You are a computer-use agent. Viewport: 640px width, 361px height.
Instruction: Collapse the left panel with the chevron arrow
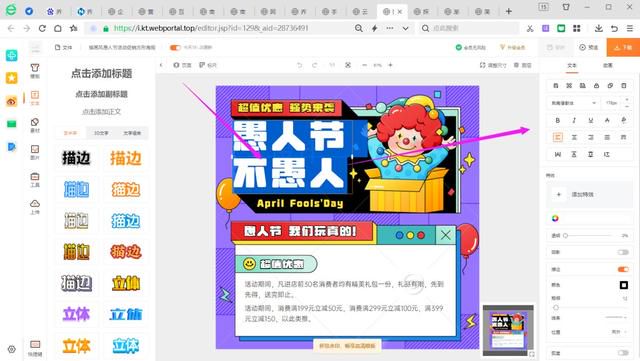(161, 65)
